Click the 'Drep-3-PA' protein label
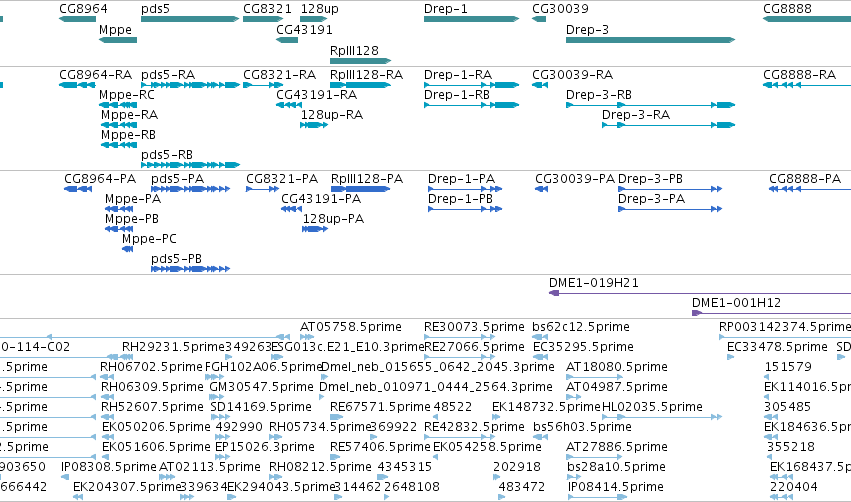 651,199
